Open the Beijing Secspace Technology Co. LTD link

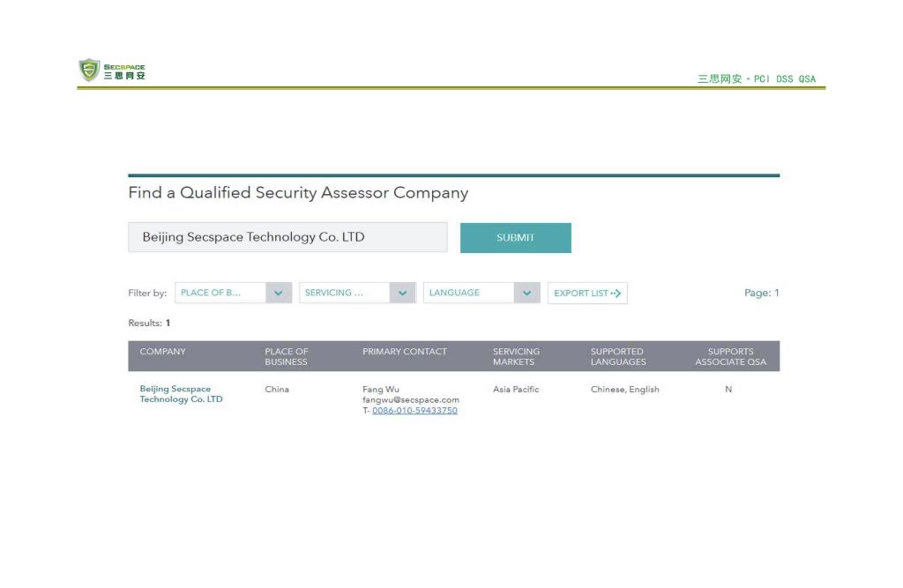click(181, 394)
